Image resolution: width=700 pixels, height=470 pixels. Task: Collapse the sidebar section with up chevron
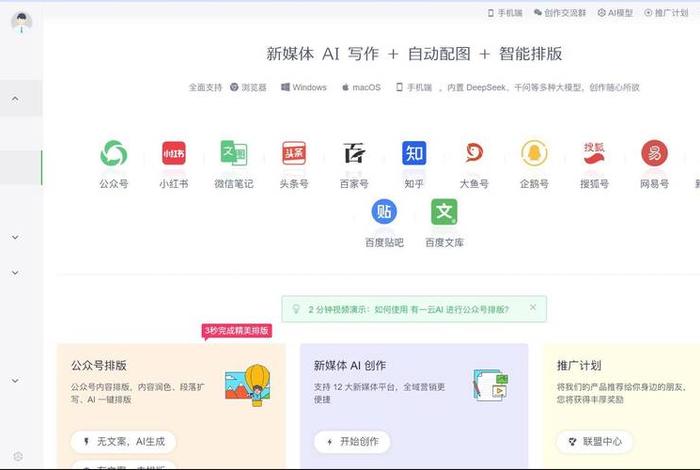(x=15, y=99)
